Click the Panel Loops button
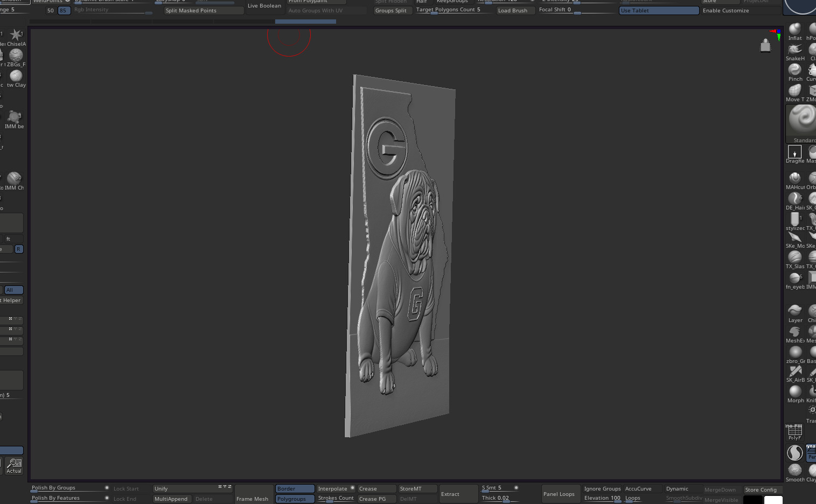Image resolution: width=816 pixels, height=504 pixels. coord(561,494)
